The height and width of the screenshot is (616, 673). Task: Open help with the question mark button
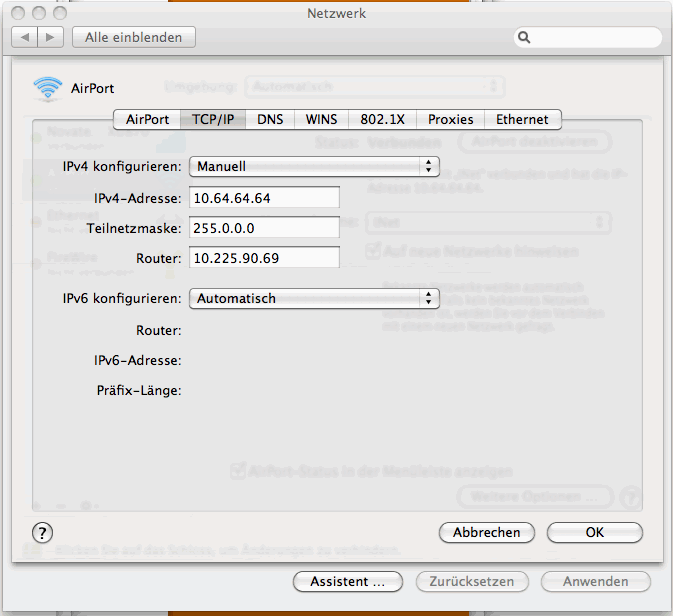click(43, 532)
